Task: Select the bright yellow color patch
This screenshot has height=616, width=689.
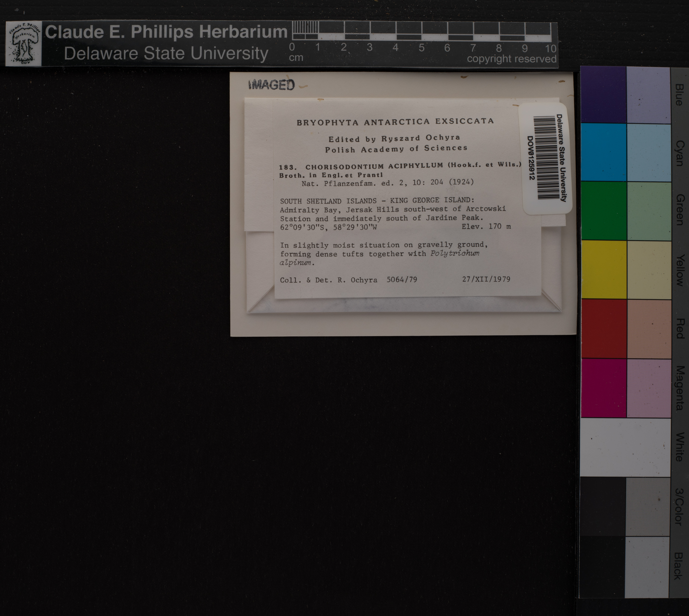Action: click(604, 269)
